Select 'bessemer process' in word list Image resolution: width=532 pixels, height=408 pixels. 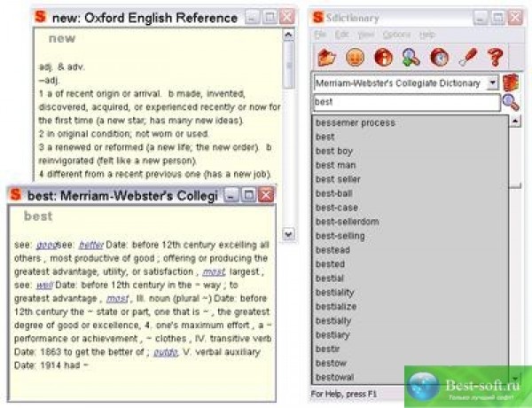(x=410, y=122)
